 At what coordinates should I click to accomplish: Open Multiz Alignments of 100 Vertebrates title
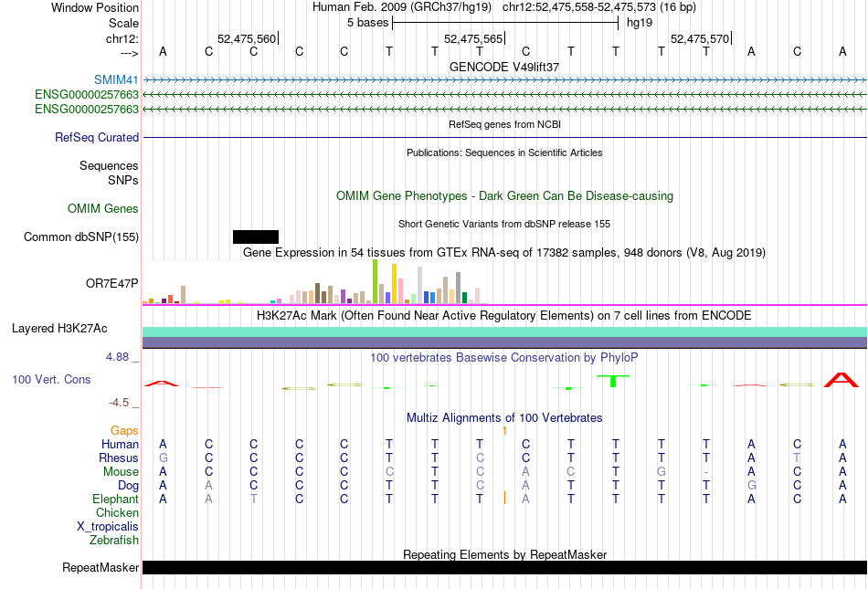tap(504, 418)
